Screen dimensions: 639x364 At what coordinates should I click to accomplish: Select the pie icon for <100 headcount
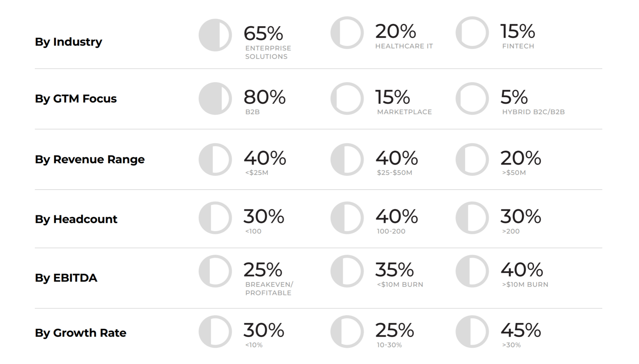click(x=215, y=218)
